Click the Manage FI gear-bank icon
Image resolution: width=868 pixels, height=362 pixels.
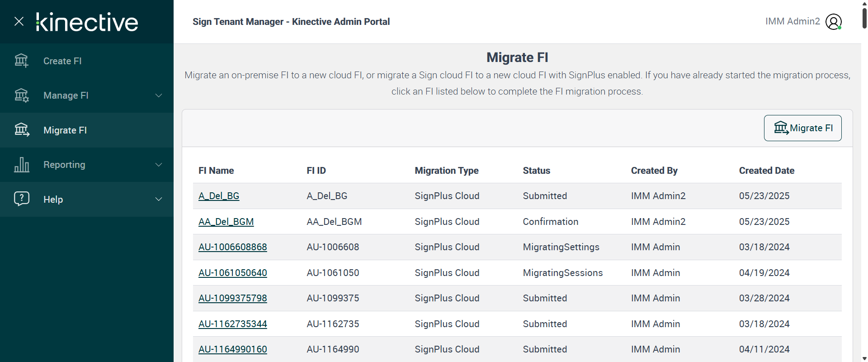pyautogui.click(x=21, y=95)
